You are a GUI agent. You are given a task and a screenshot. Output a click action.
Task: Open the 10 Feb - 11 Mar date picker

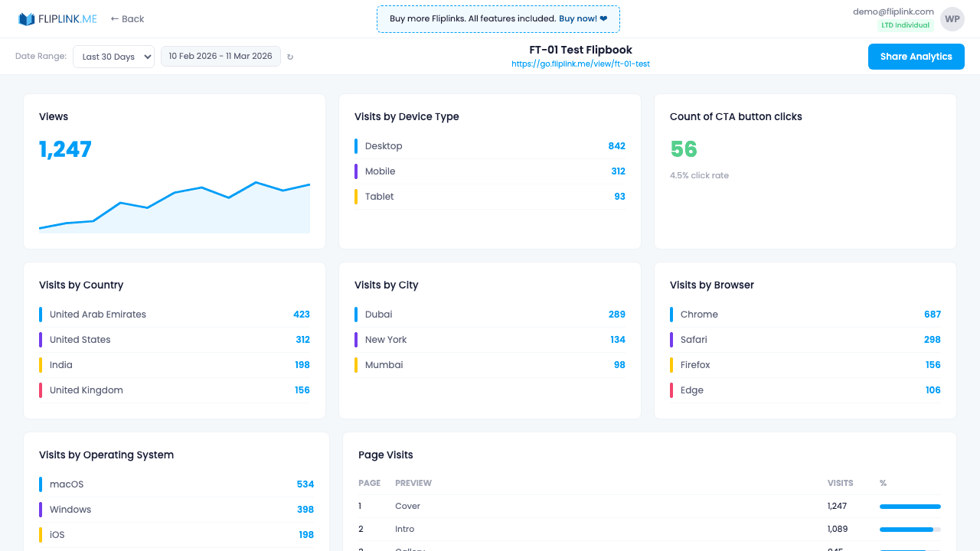point(220,56)
